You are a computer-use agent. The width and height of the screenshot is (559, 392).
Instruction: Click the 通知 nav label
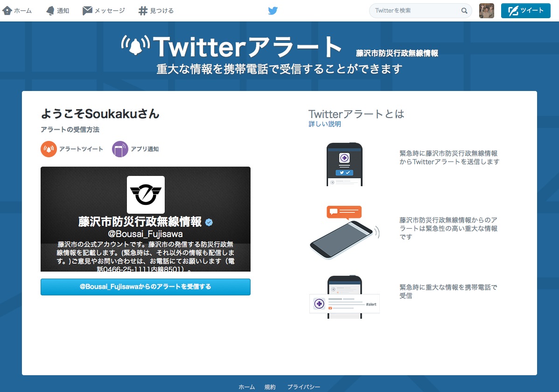pyautogui.click(x=63, y=11)
